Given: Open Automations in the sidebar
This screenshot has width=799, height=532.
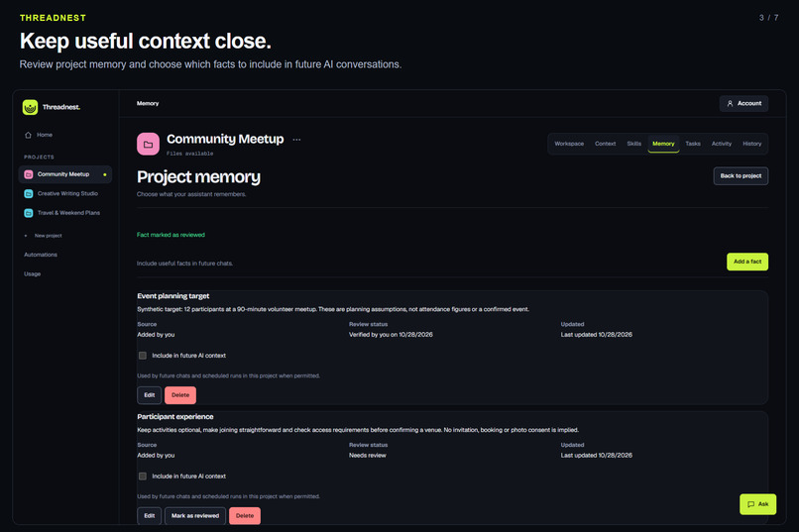Looking at the screenshot, I should (41, 255).
